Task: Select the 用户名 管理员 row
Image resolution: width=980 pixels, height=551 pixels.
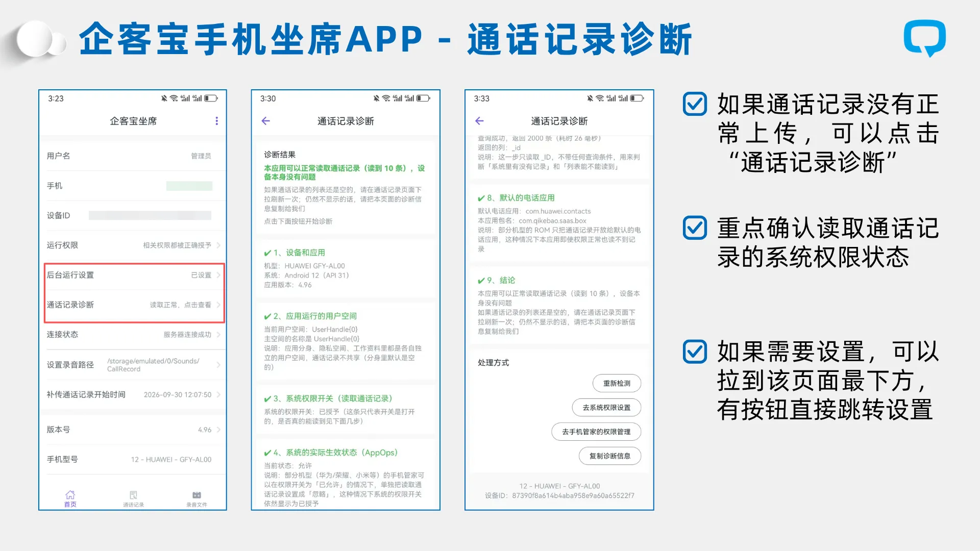Action: [133, 156]
